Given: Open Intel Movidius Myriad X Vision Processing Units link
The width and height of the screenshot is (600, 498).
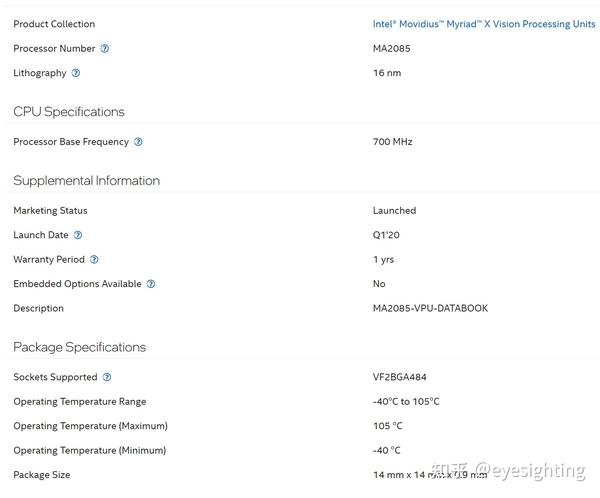Looking at the screenshot, I should 484,24.
